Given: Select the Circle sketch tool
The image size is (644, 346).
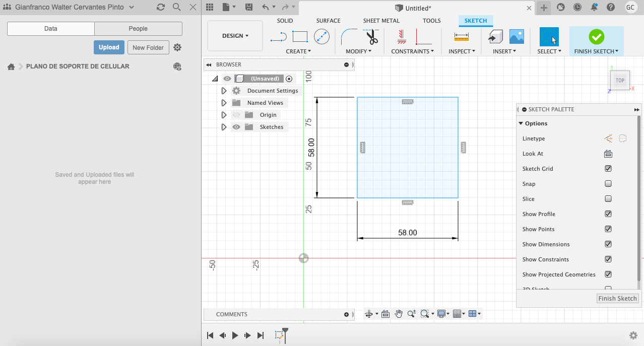Looking at the screenshot, I should click(321, 36).
